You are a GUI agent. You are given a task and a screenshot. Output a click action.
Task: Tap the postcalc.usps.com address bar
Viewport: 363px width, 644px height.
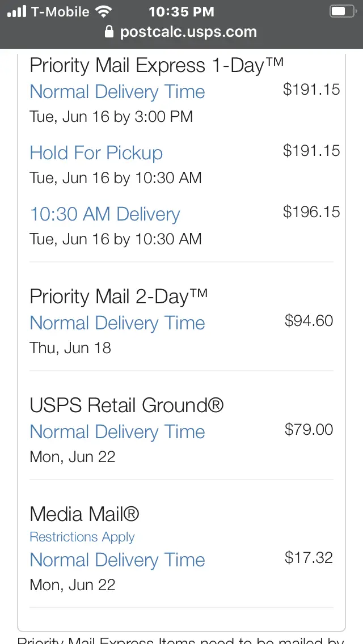pyautogui.click(x=181, y=32)
